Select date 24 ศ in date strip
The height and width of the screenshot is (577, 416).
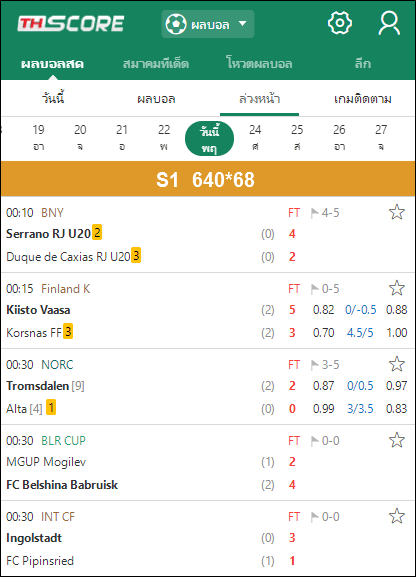coord(255,138)
